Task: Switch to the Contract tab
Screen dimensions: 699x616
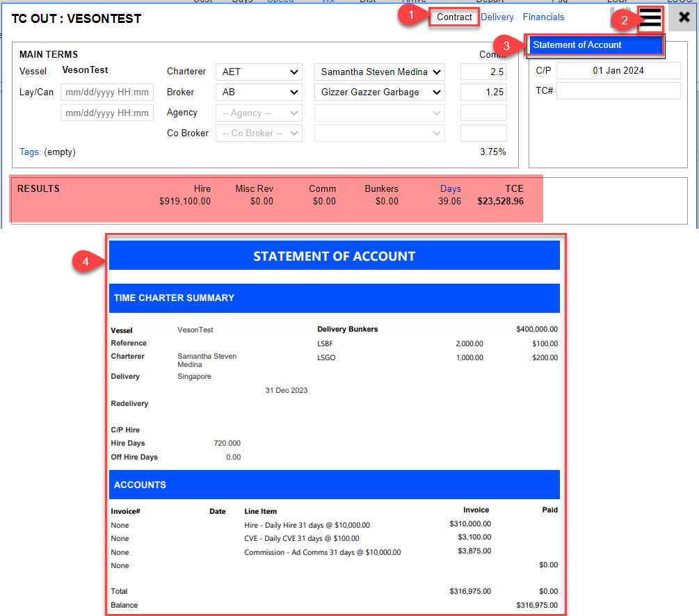Action: (454, 17)
